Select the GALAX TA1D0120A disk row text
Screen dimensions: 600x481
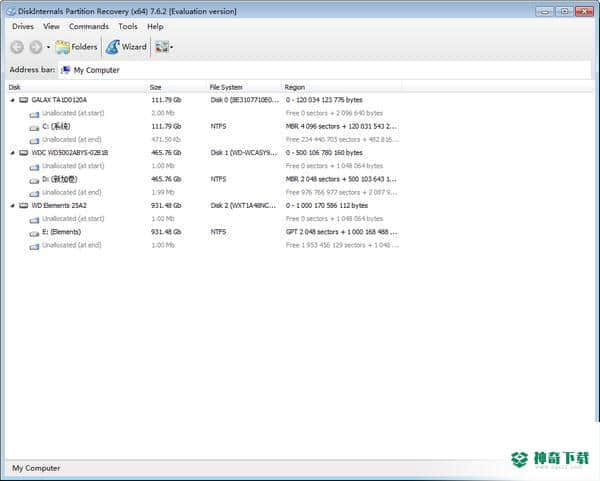pyautogui.click(x=59, y=100)
